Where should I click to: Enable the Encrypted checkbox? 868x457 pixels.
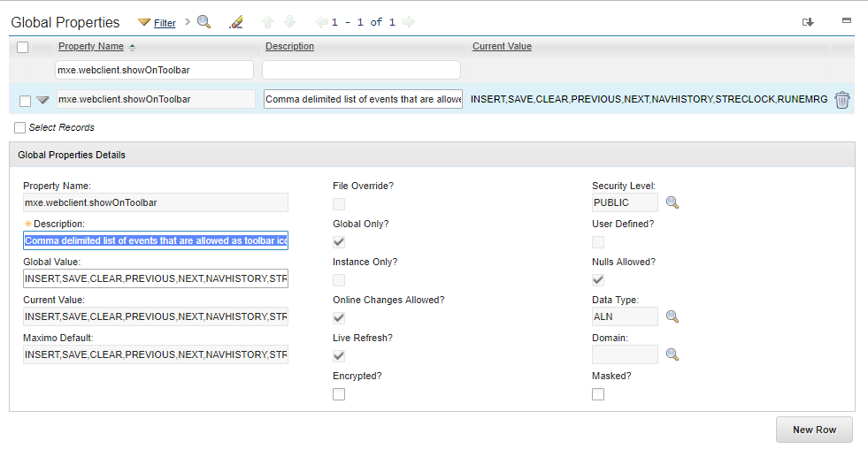click(339, 394)
